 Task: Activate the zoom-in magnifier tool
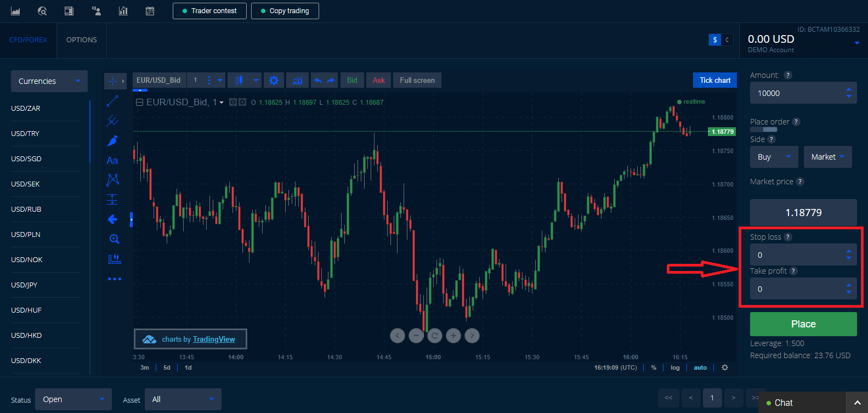(x=114, y=239)
